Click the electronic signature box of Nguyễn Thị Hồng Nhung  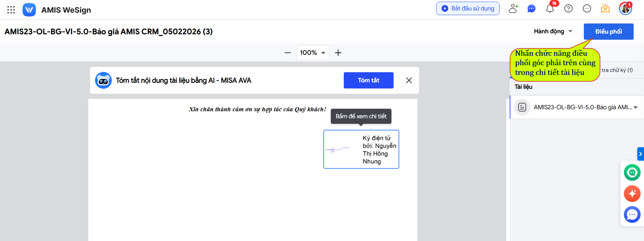[361, 149]
